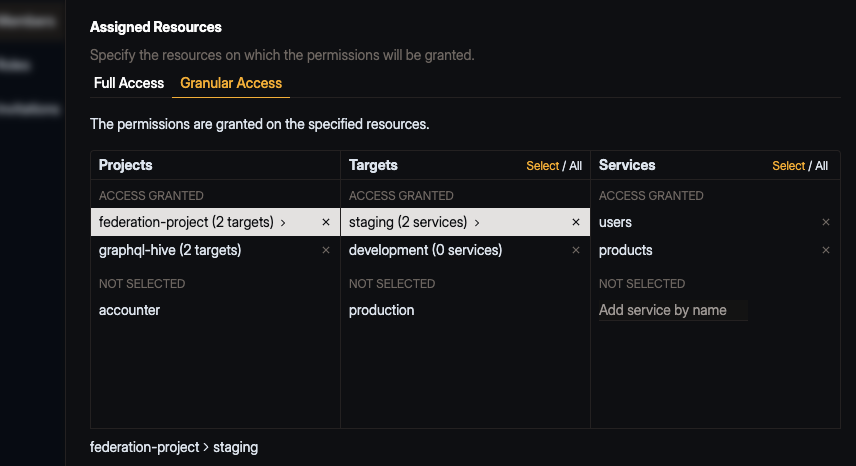
Task: Remove products service using X icon
Action: click(826, 250)
